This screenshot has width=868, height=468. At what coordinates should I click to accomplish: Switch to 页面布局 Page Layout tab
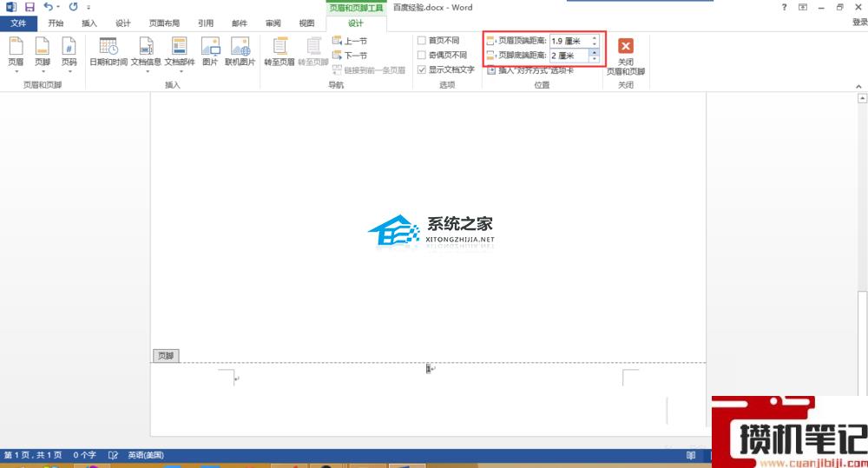point(164,23)
